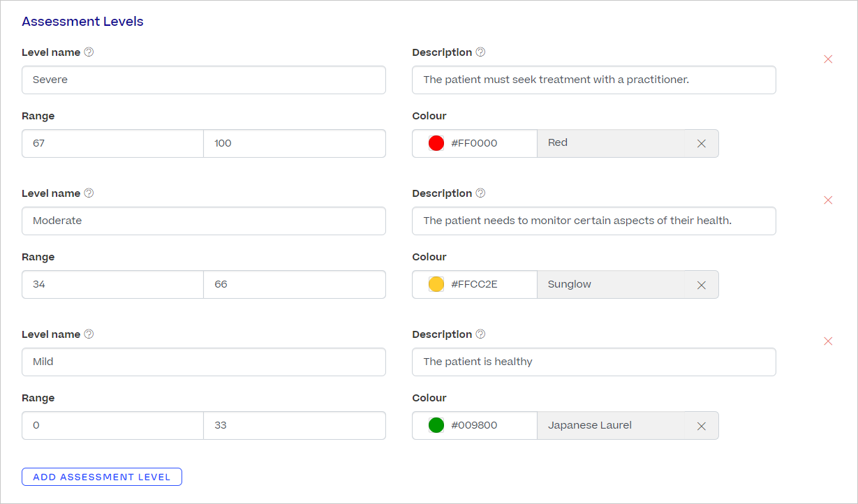This screenshot has height=504, width=858.
Task: Click the Sunglow colour name box
Action: click(x=628, y=284)
